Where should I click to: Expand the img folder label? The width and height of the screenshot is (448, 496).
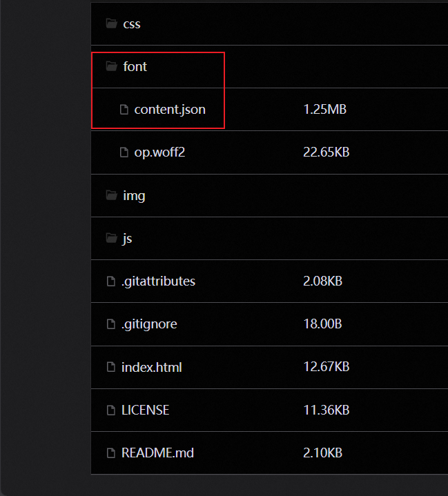pyautogui.click(x=134, y=196)
